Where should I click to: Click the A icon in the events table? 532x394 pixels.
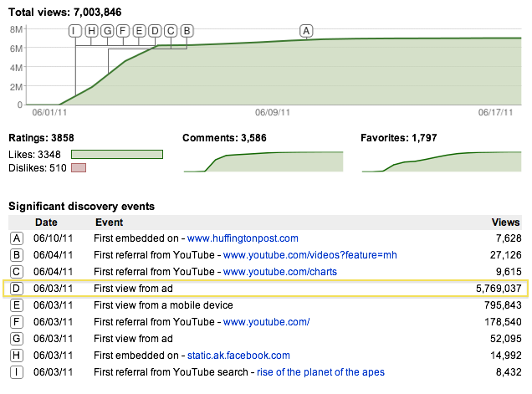click(x=16, y=238)
